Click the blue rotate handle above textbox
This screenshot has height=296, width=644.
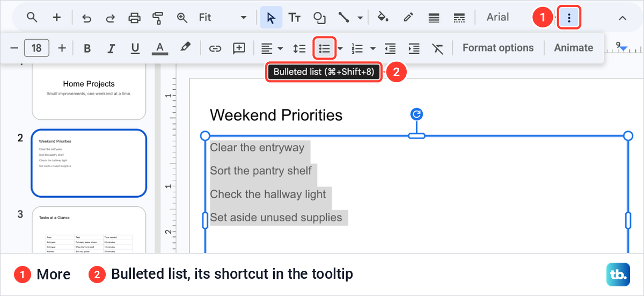pos(416,114)
